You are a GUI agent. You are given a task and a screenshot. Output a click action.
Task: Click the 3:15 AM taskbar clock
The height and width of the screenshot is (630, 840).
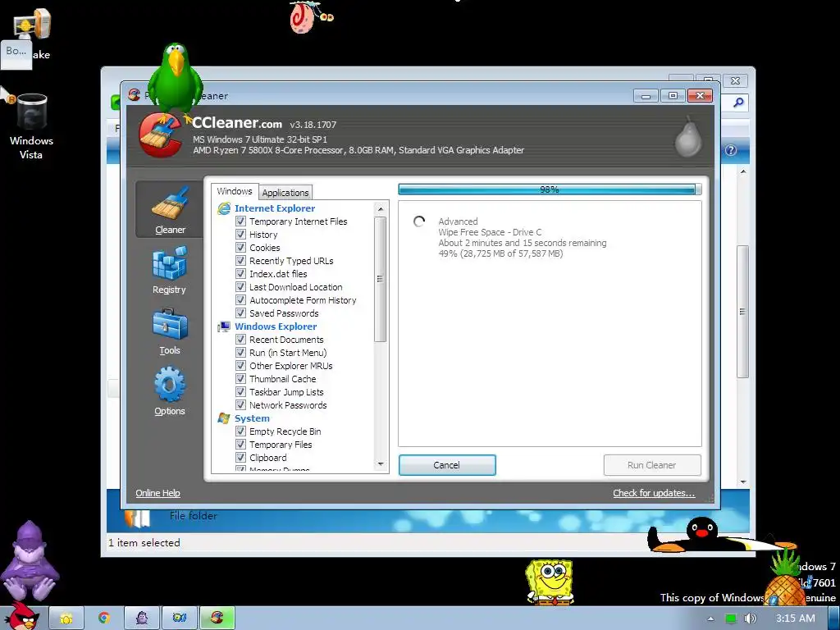coord(795,619)
